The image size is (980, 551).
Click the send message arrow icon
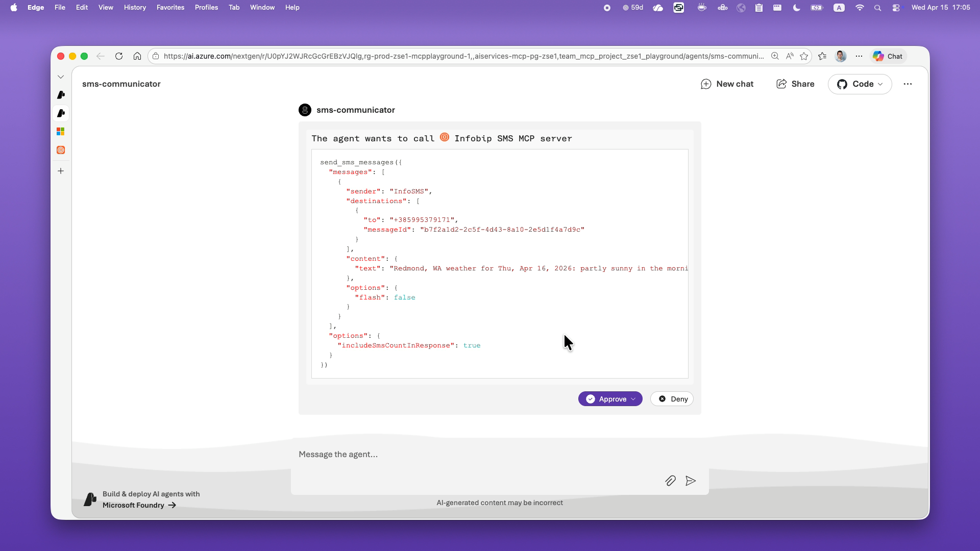pyautogui.click(x=691, y=481)
